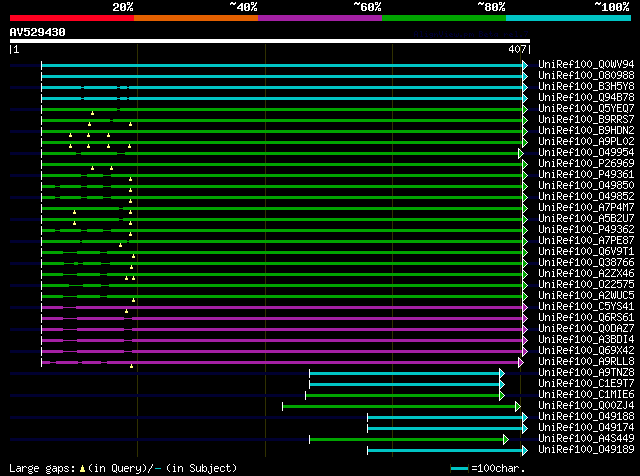Select the UniRef100_O49174 label
The width and height of the screenshot is (640, 476).
point(586,428)
